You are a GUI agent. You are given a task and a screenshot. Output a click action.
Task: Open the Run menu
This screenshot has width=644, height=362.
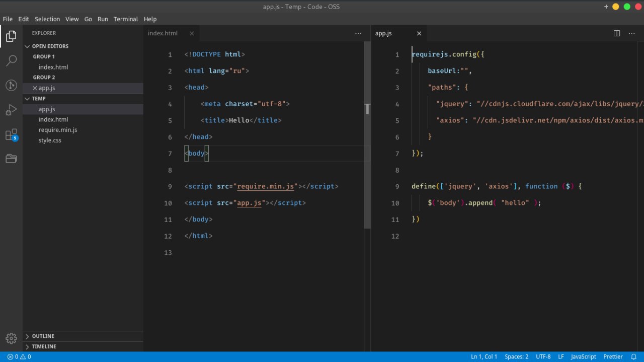click(x=103, y=19)
